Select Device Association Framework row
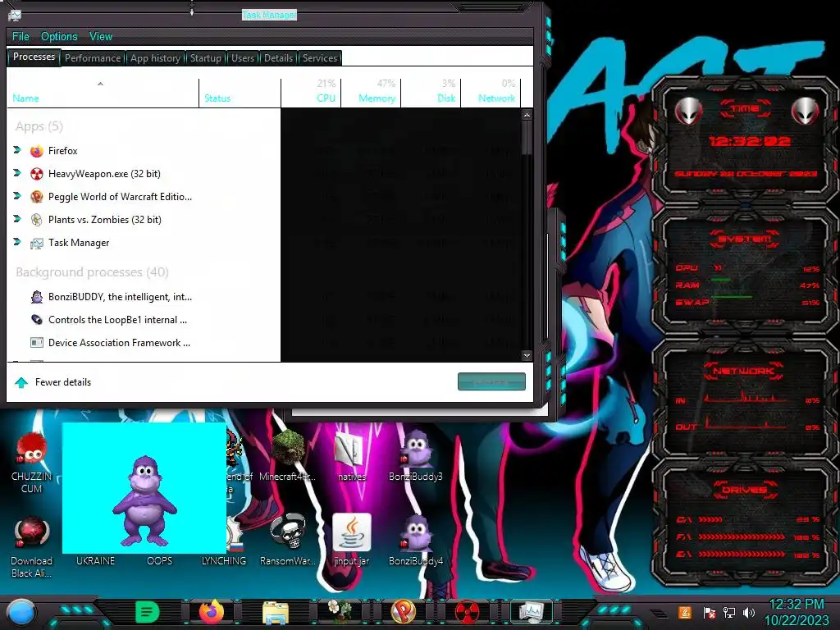Viewport: 840px width, 630px height. [x=263, y=342]
